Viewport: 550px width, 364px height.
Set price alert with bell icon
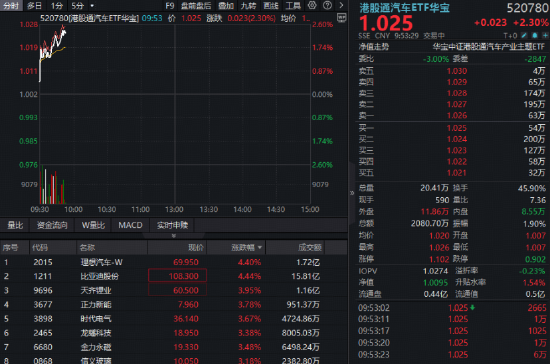pyautogui.click(x=535, y=35)
